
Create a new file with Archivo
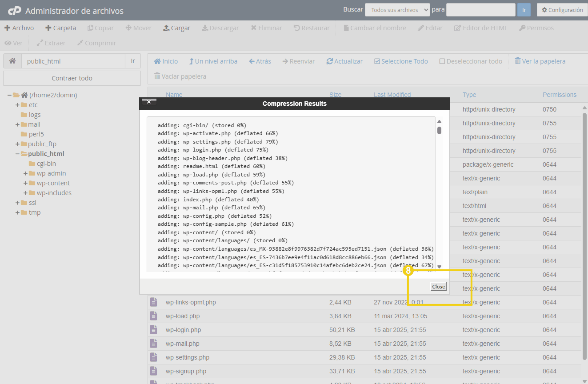click(x=19, y=28)
